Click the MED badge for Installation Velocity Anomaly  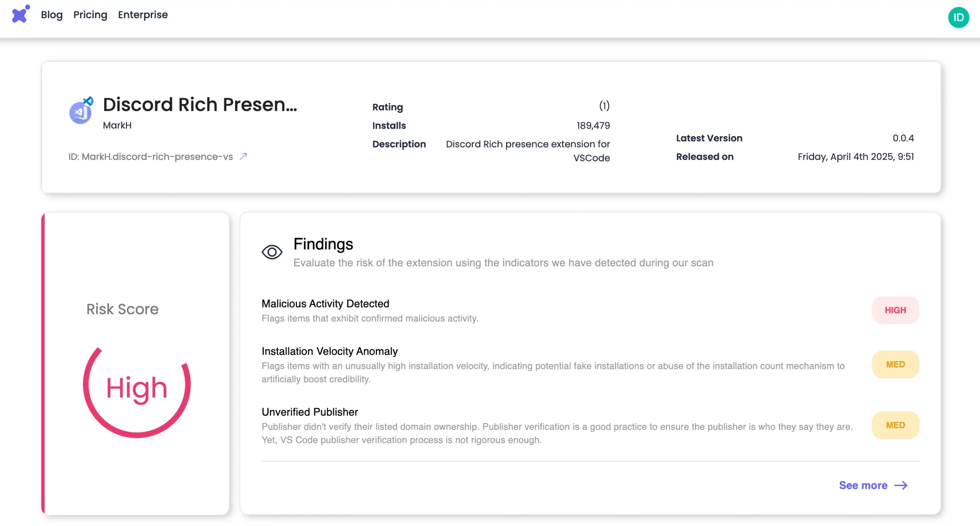coord(895,365)
